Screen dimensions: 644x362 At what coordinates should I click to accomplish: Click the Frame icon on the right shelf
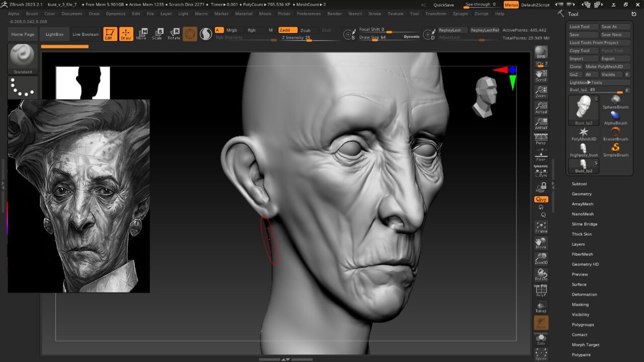(x=541, y=227)
